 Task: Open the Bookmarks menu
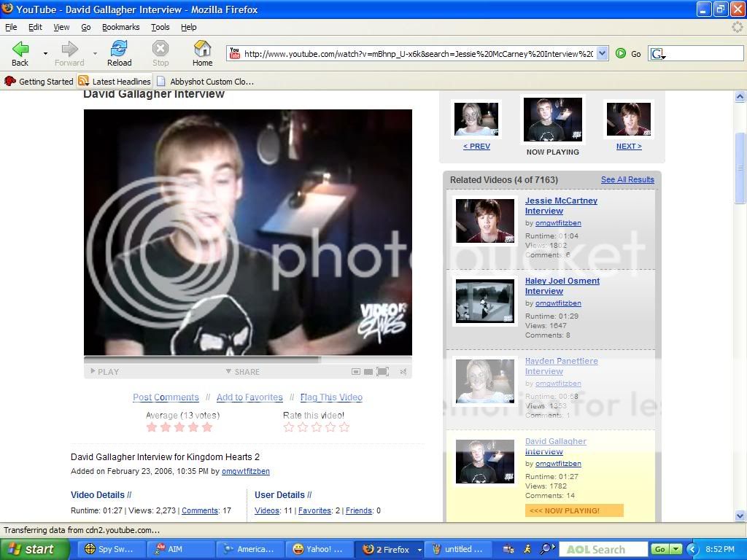point(120,27)
